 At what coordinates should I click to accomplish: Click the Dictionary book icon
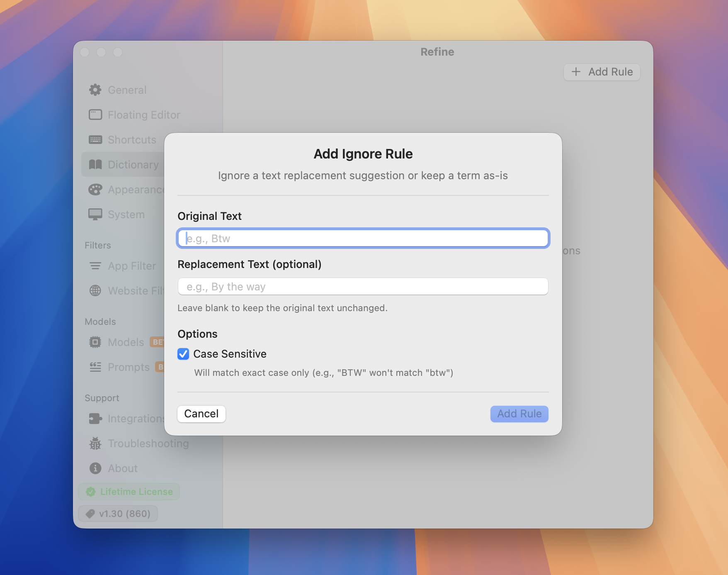tap(95, 165)
